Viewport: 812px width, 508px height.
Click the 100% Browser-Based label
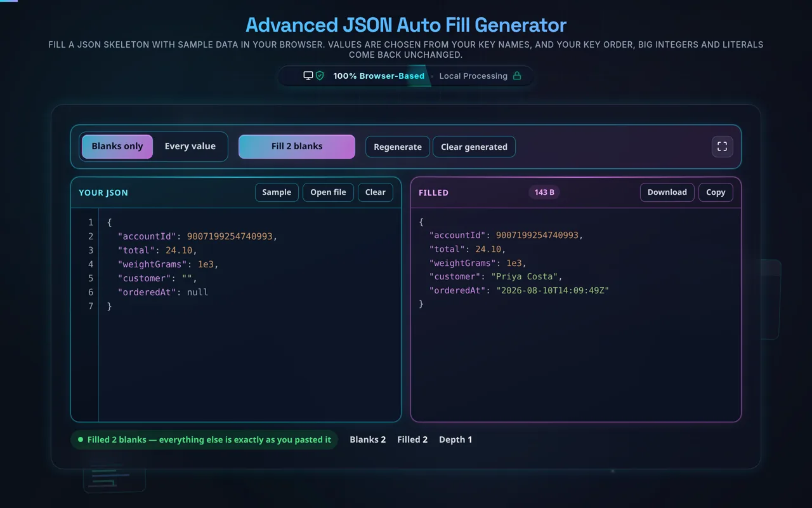click(x=379, y=76)
